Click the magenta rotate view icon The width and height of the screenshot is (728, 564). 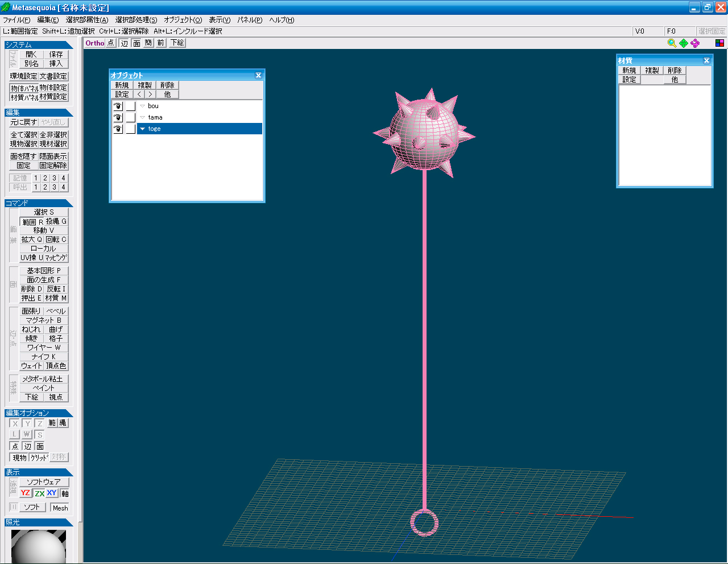click(695, 43)
